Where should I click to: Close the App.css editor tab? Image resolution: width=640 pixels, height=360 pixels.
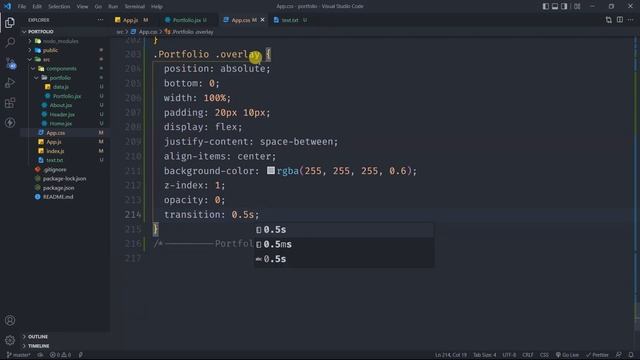point(262,20)
